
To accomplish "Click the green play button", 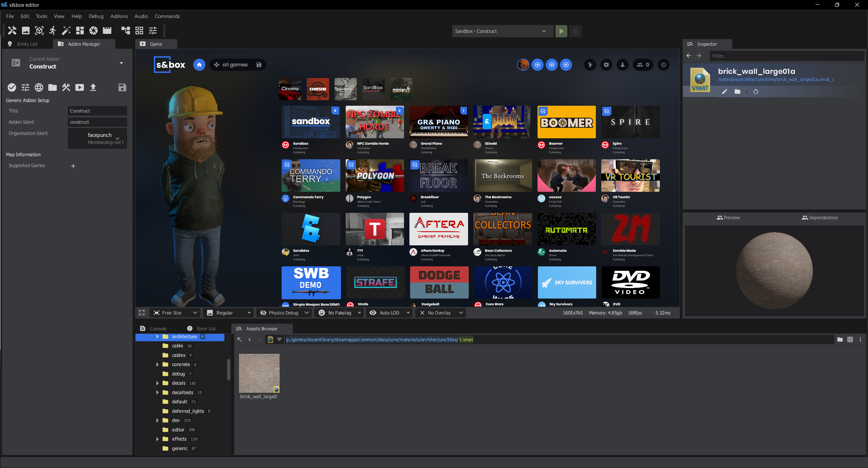I will tap(561, 31).
